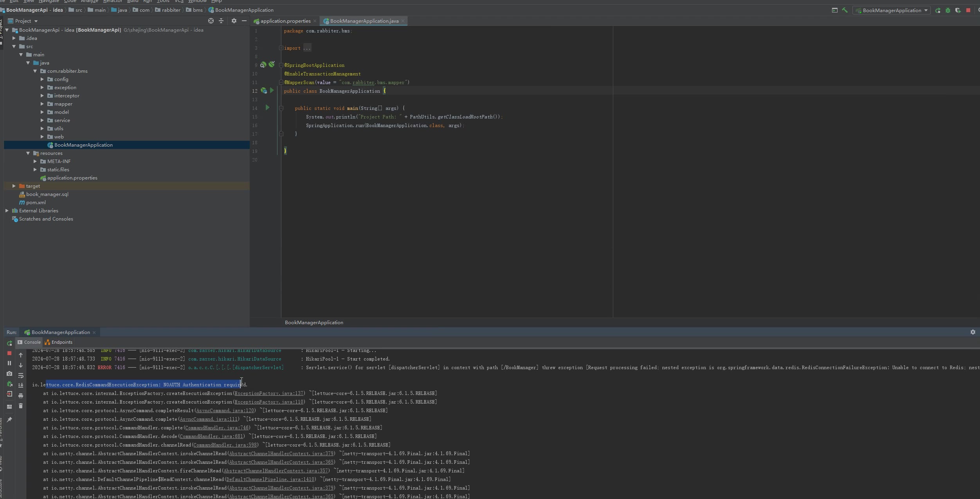Toggle the pin tab icon in Run panel

point(9,420)
